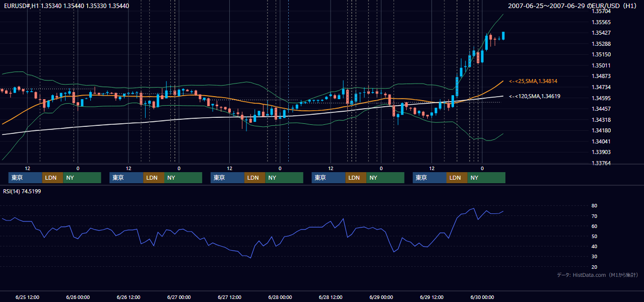Pick price level 1.34180
Screen dimensions: 644x302
601,130
